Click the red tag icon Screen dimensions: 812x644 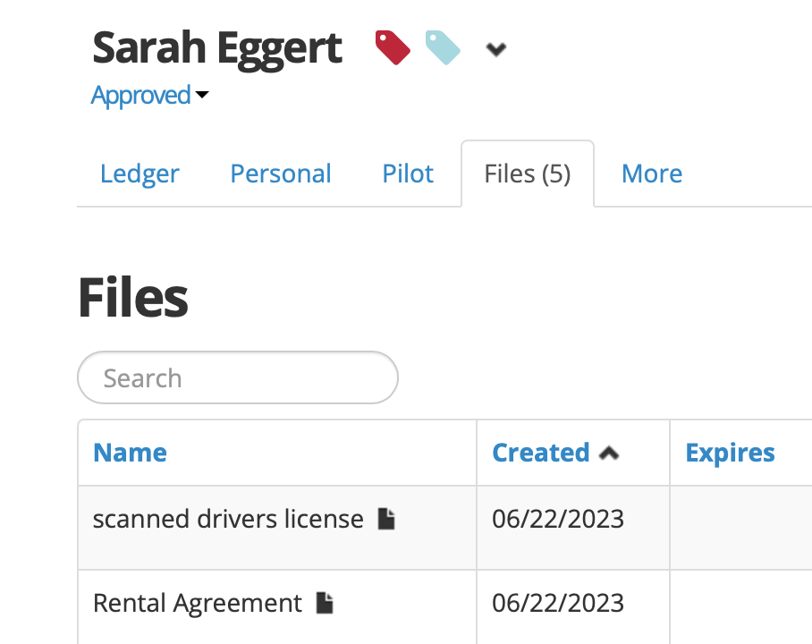(393, 47)
